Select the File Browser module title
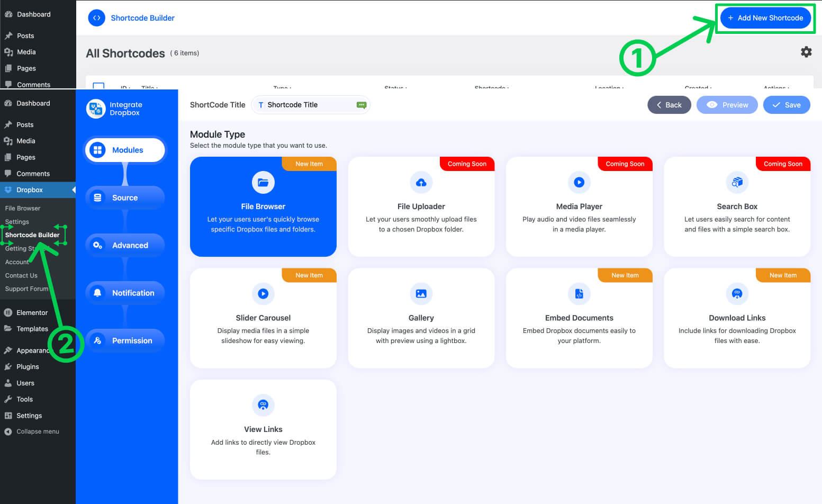The image size is (822, 504). pos(263,206)
